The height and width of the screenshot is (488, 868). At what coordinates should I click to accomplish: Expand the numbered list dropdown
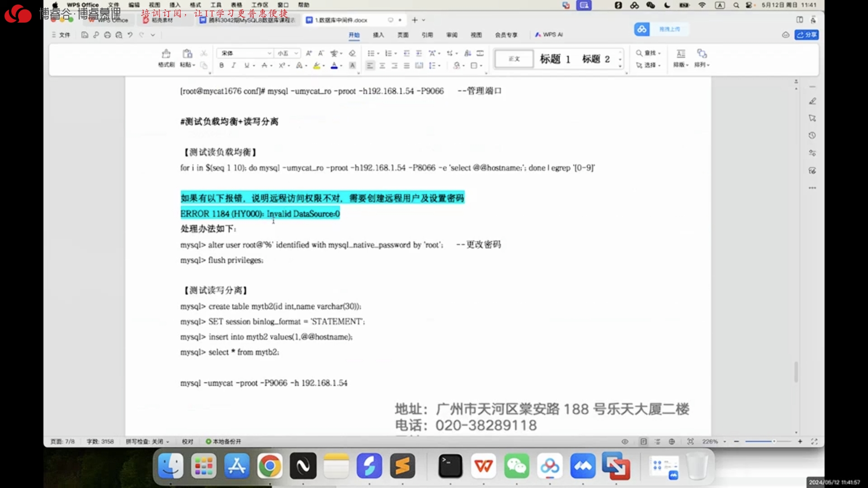pyautogui.click(x=396, y=54)
